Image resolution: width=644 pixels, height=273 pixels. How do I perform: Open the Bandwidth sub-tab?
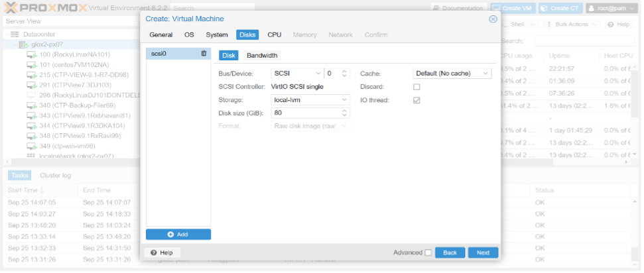262,56
